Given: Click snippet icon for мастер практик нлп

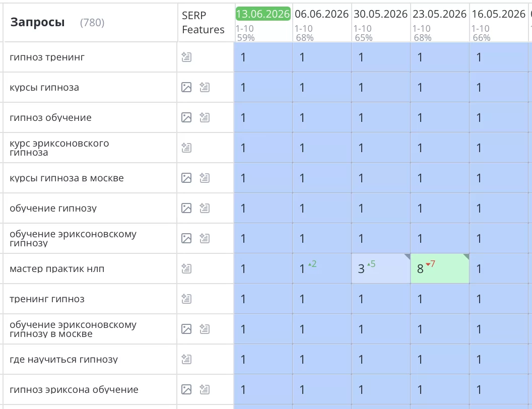Looking at the screenshot, I should tap(186, 268).
